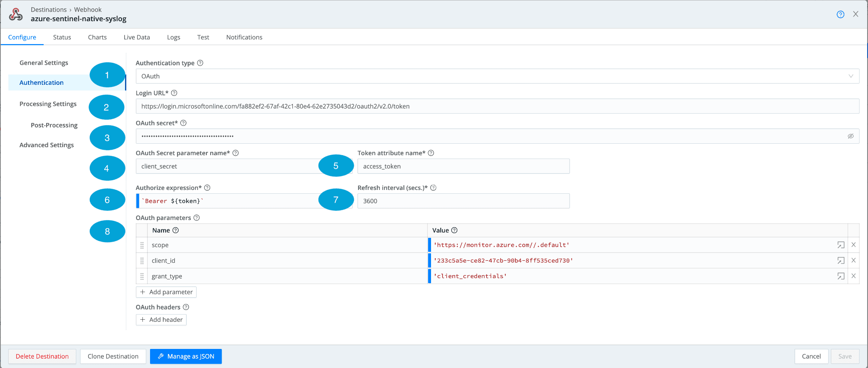
Task: Click the Refresh interval input field
Action: tap(463, 201)
